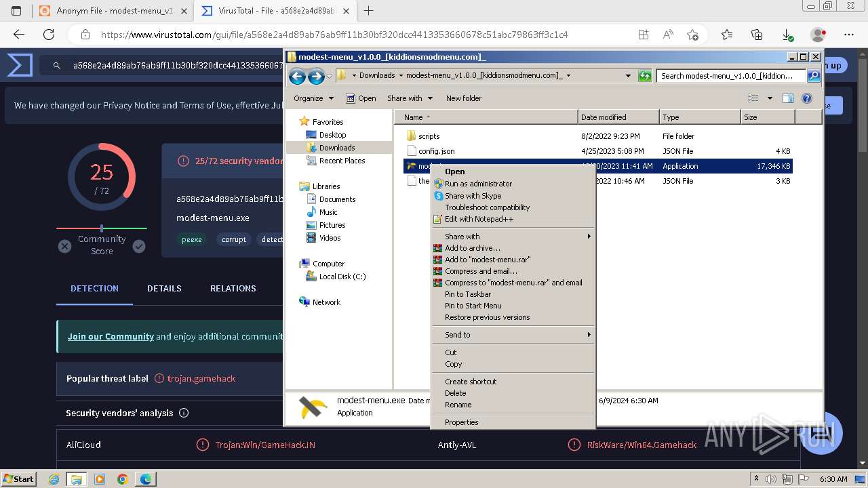Switch to VirusTotal DETAILS tab

pyautogui.click(x=164, y=288)
